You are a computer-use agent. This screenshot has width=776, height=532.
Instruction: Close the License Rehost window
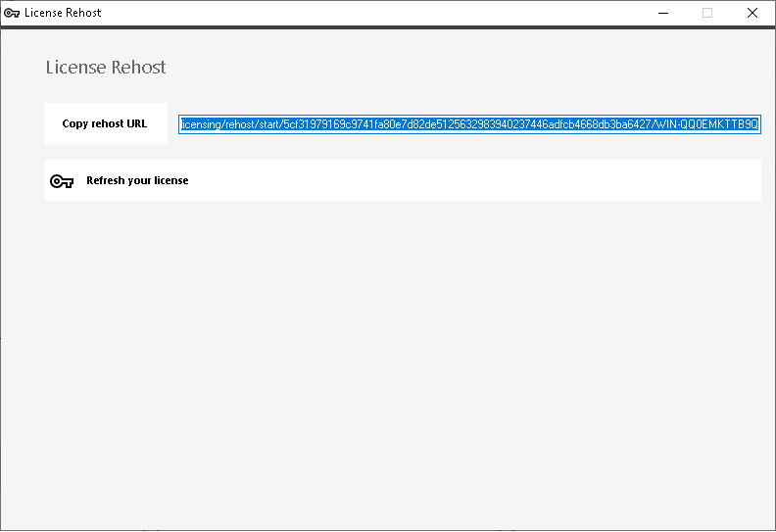pyautogui.click(x=752, y=13)
